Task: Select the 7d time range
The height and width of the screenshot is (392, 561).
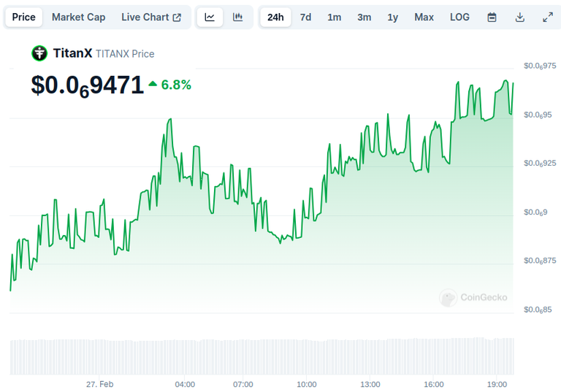Action: pyautogui.click(x=305, y=18)
